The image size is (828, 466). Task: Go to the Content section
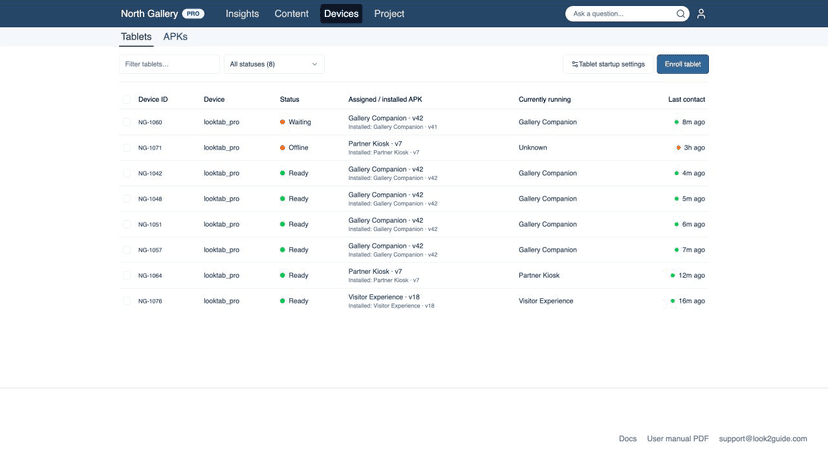(291, 14)
